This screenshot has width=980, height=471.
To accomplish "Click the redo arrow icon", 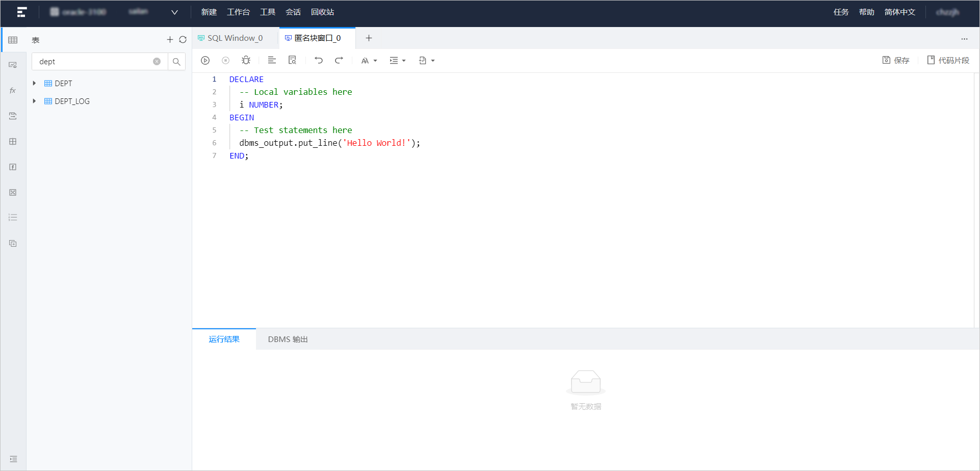I will [339, 61].
